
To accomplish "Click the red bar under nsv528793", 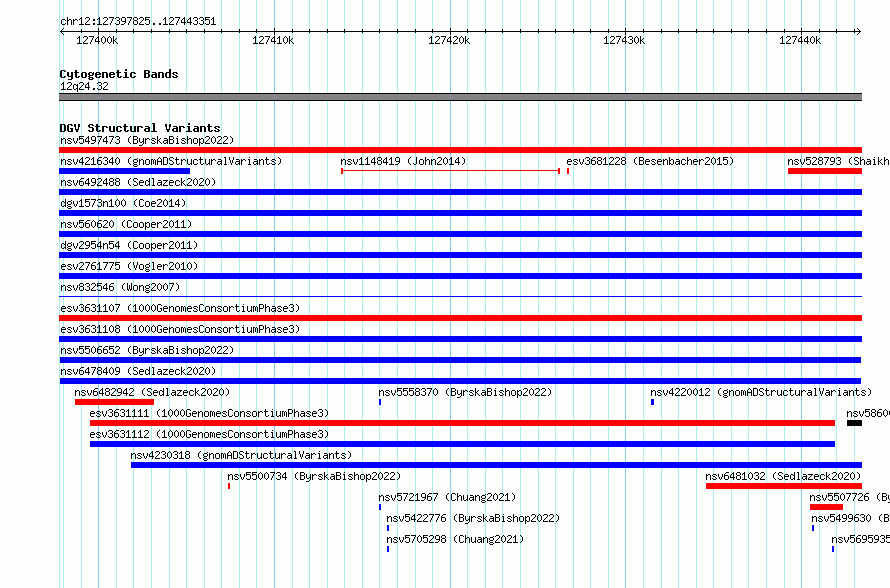I will click(x=825, y=171).
